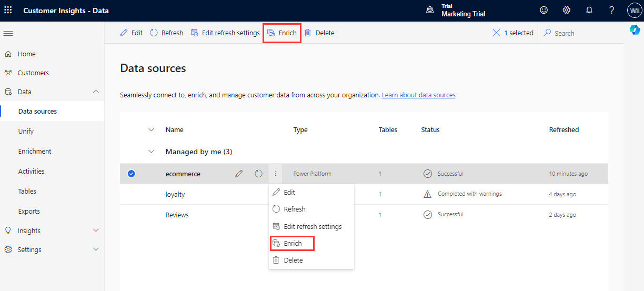Click the Successful status icon for Reviews
Viewport: 644px width, 291px height.
tap(428, 215)
